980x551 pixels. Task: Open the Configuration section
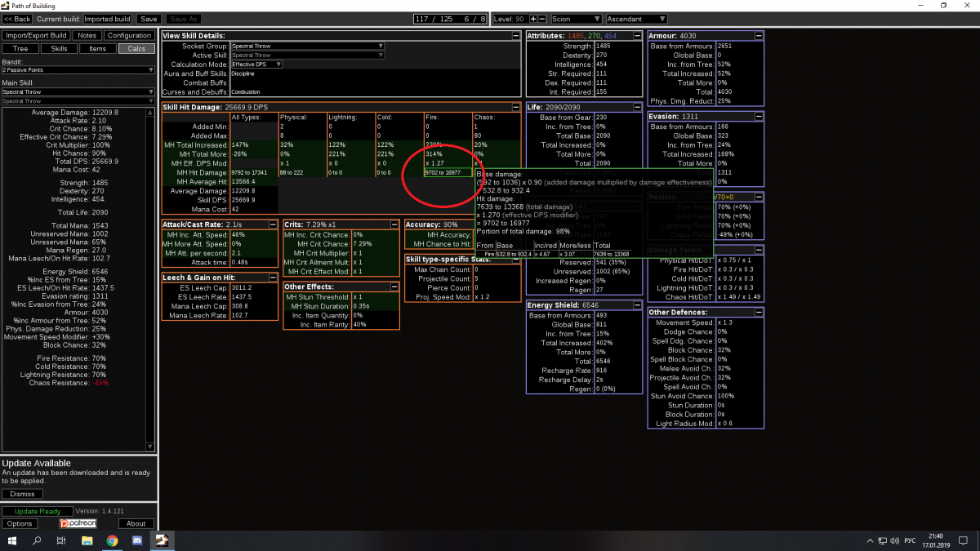[129, 35]
